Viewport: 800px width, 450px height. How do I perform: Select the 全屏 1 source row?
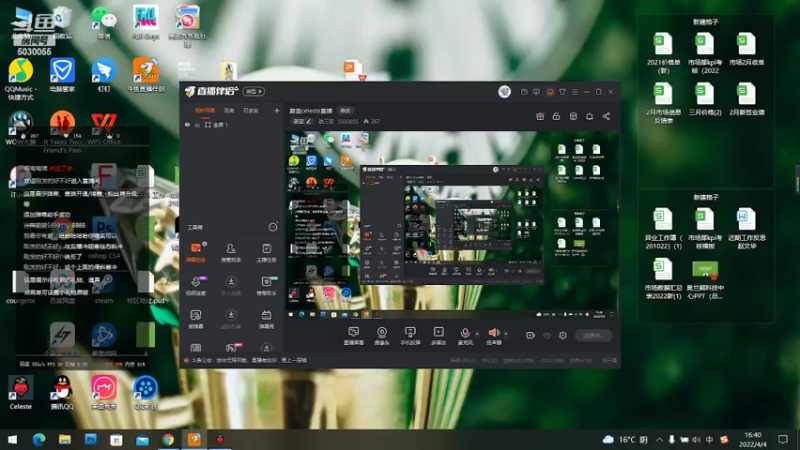231,124
